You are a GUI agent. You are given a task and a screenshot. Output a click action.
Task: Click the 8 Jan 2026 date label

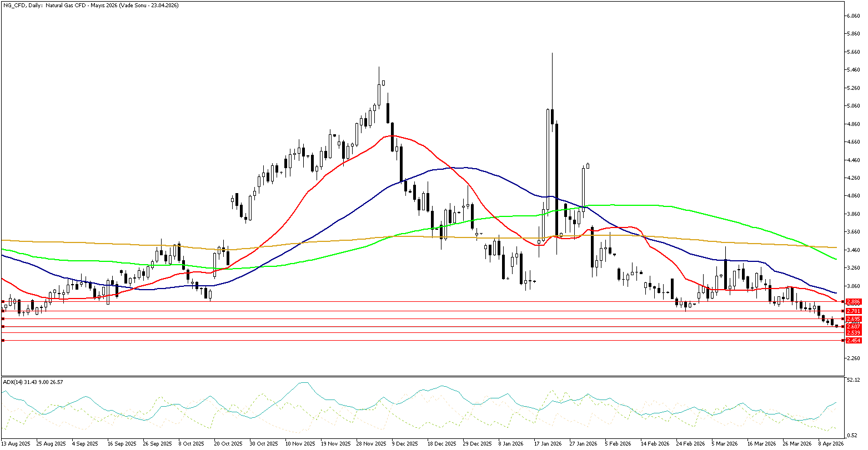(x=511, y=444)
